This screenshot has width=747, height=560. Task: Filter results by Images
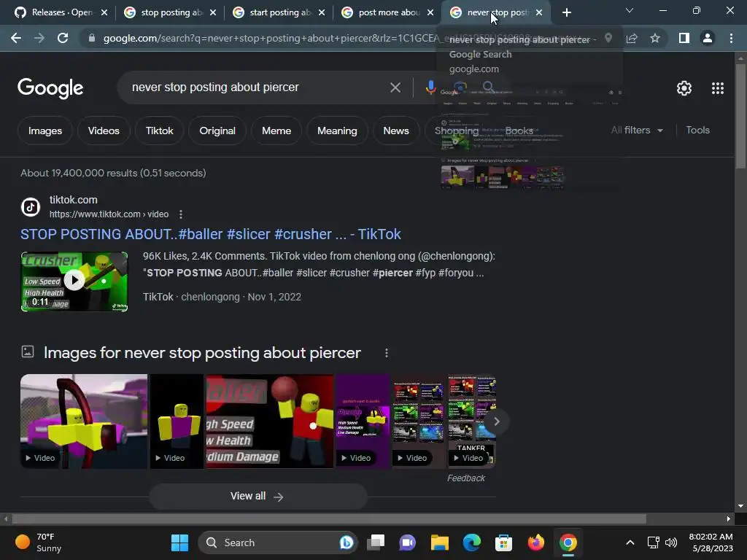(45, 131)
